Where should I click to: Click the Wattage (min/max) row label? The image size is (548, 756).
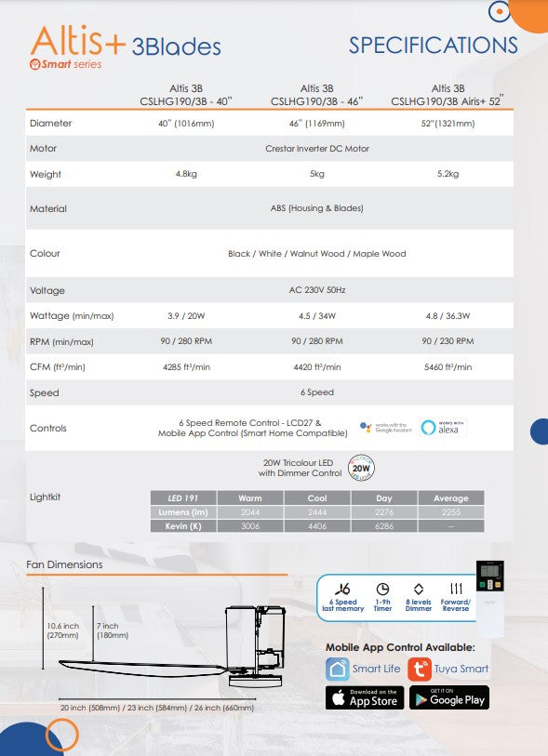(72, 316)
